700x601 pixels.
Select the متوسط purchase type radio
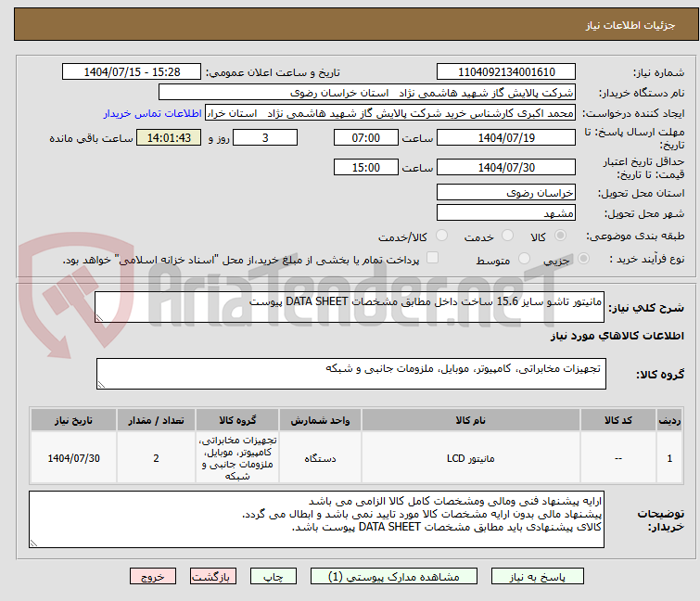pos(524,259)
